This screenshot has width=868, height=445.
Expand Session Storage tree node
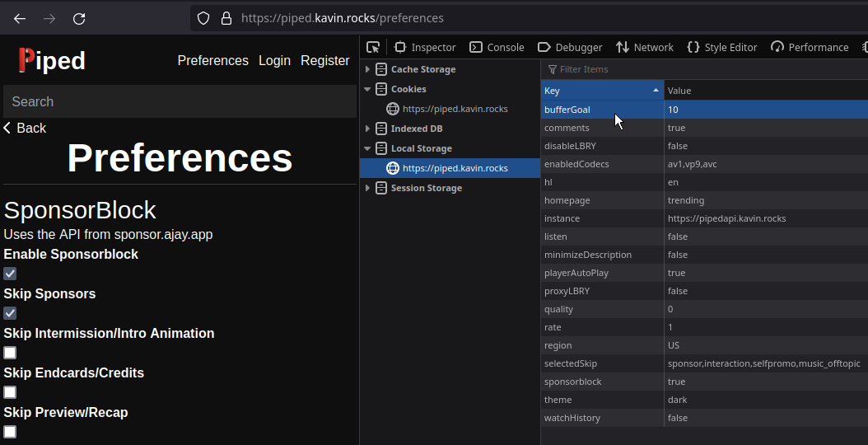(x=367, y=188)
